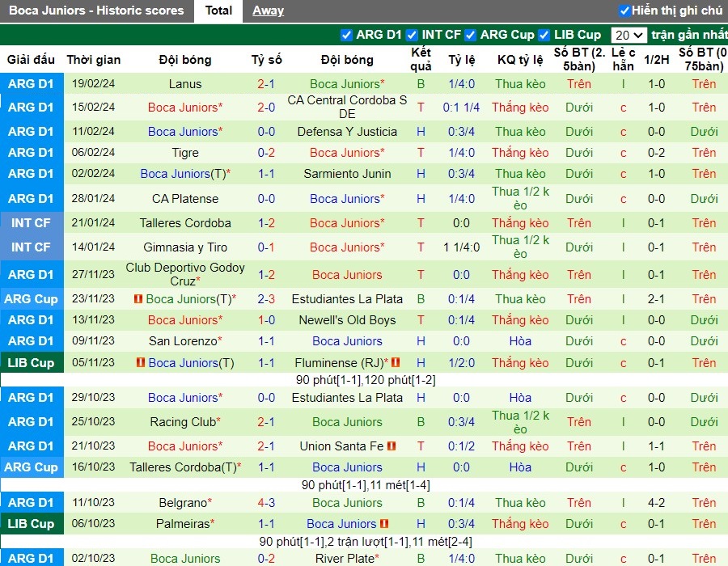Click the 0-2 score of Tigre match
728x566 pixels.
click(266, 153)
